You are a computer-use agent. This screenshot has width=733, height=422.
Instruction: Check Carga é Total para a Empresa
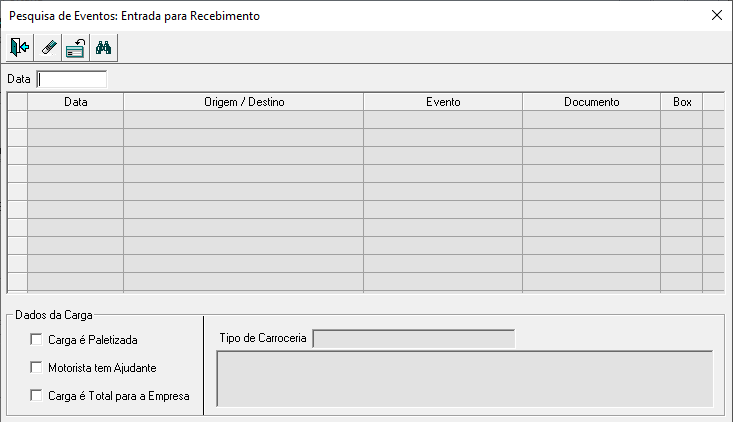pyautogui.click(x=37, y=396)
